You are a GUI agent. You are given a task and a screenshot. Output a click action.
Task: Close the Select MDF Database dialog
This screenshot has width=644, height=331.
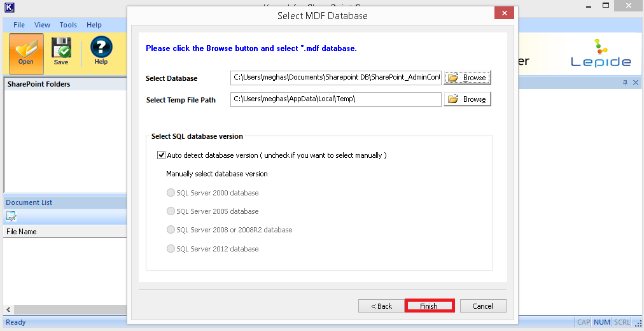pyautogui.click(x=505, y=13)
